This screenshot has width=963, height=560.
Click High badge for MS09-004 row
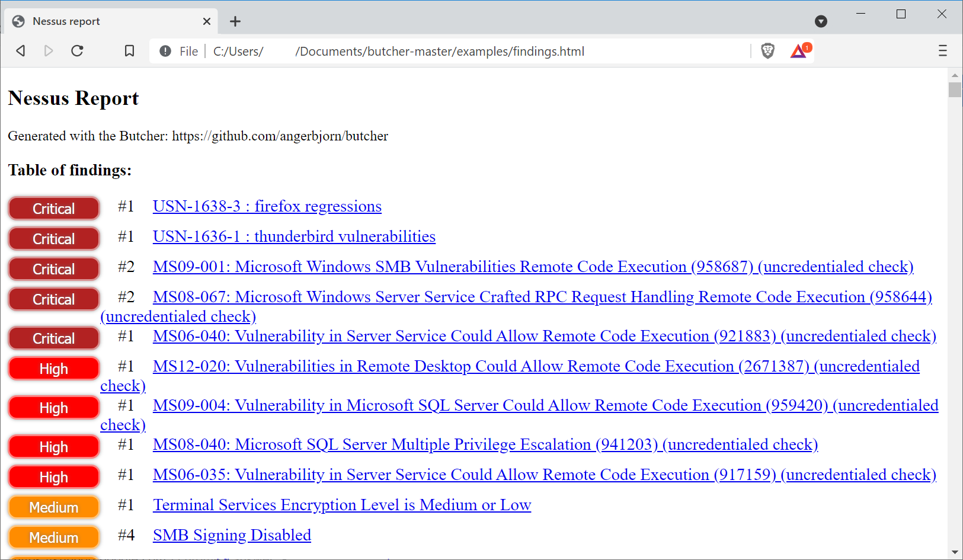(x=54, y=408)
